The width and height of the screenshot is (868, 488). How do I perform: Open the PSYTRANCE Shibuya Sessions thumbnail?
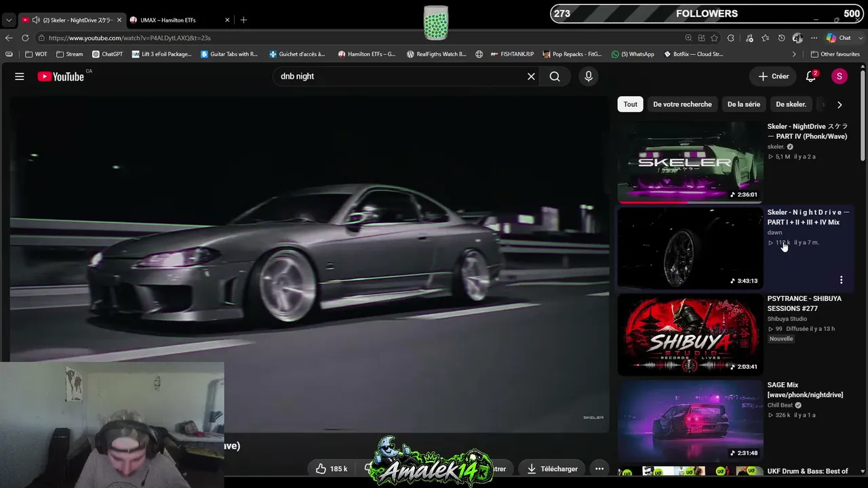click(690, 334)
